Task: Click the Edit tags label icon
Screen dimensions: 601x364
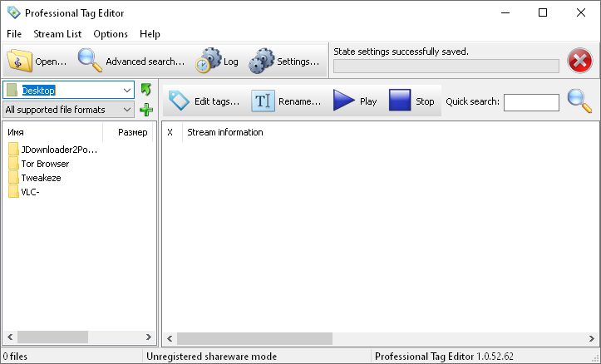Action: [179, 101]
